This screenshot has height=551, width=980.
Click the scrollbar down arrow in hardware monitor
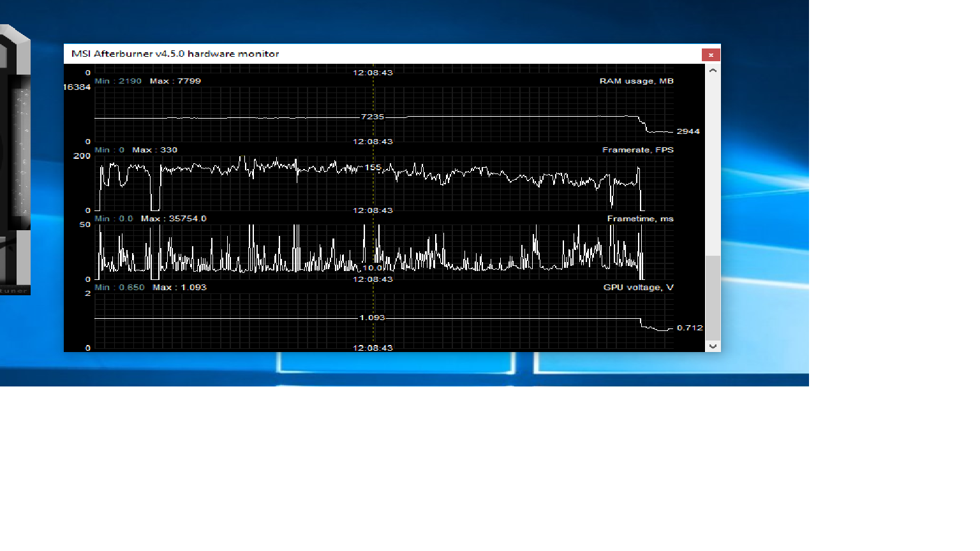(x=713, y=346)
